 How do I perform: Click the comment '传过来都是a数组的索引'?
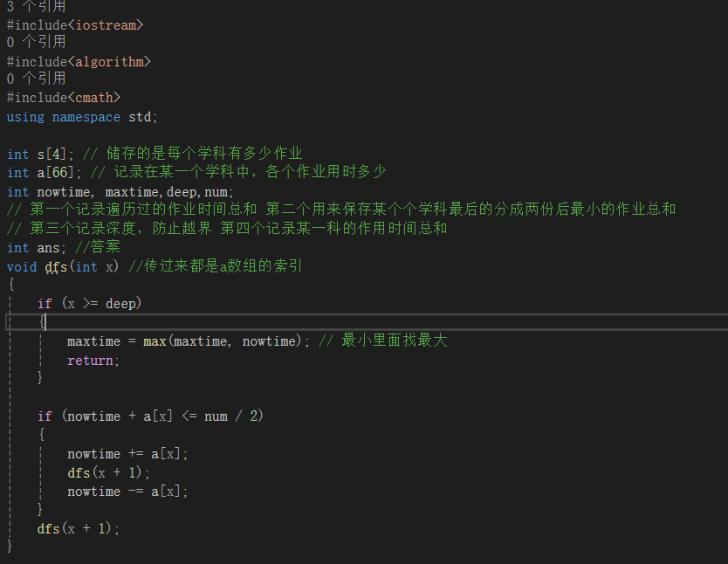tap(223, 266)
